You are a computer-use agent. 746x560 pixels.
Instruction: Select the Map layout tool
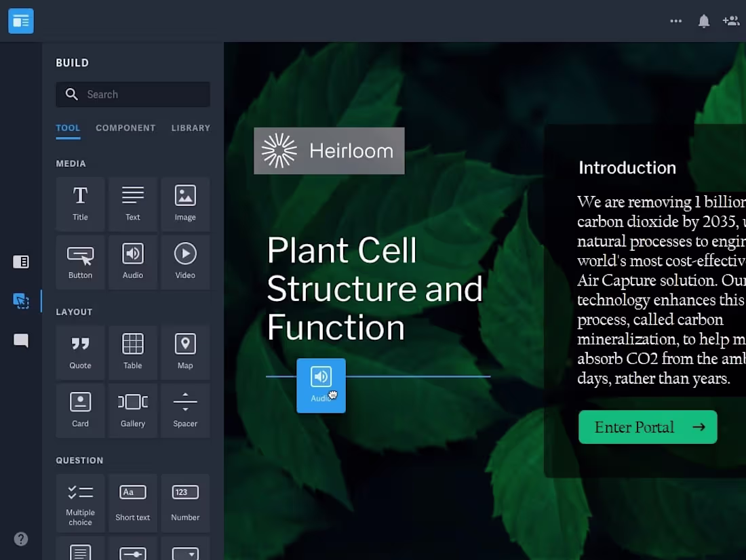[184, 352]
